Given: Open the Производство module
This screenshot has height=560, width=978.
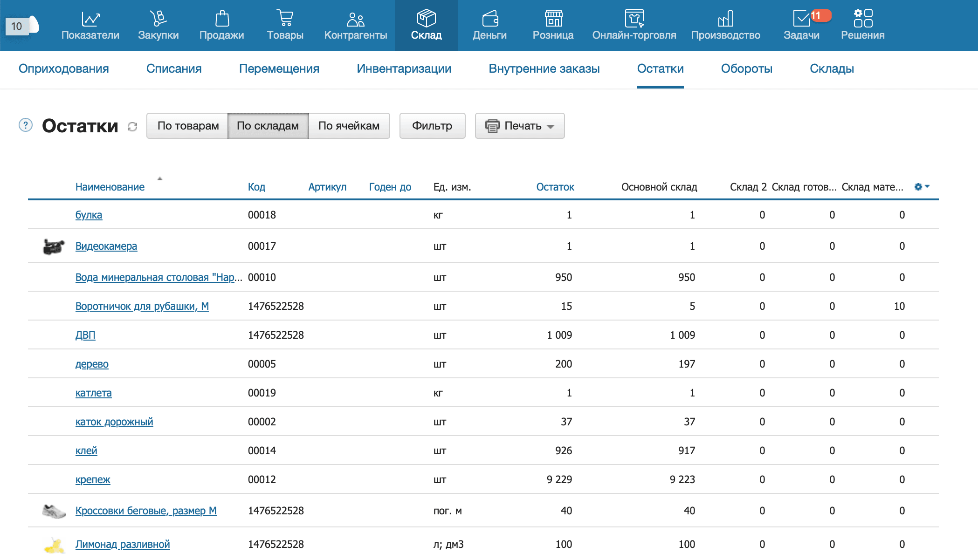Looking at the screenshot, I should click(726, 26).
